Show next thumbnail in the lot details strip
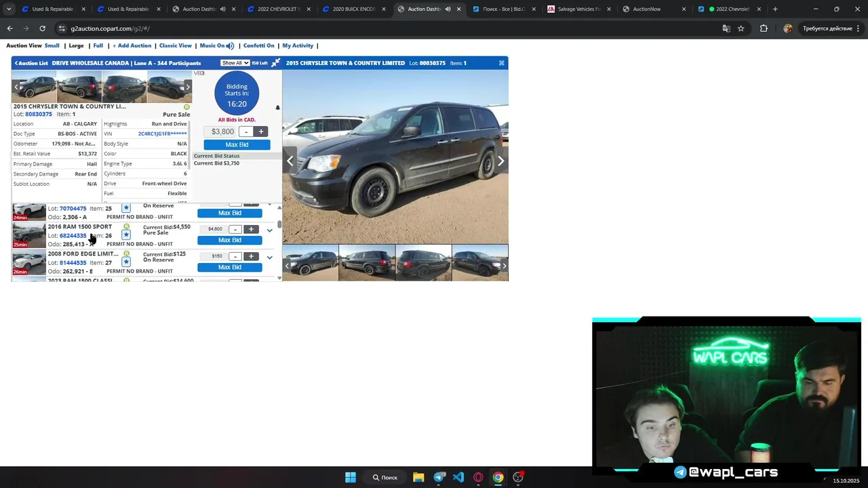This screenshot has height=488, width=868. point(188,87)
